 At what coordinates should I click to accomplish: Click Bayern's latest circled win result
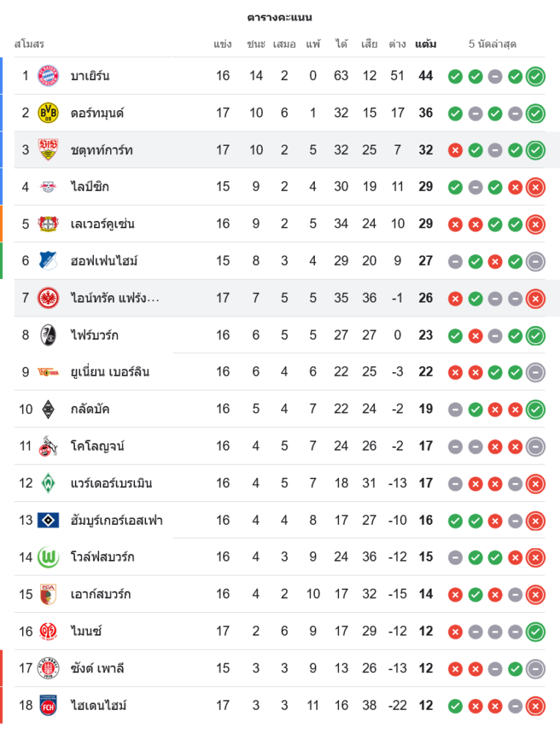536,76
